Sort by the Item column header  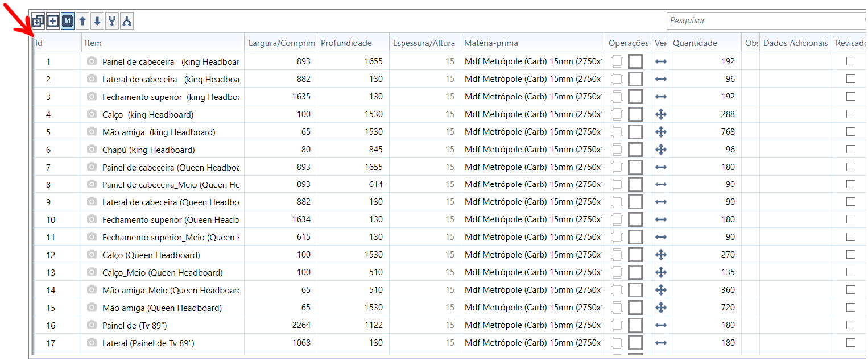click(x=163, y=43)
